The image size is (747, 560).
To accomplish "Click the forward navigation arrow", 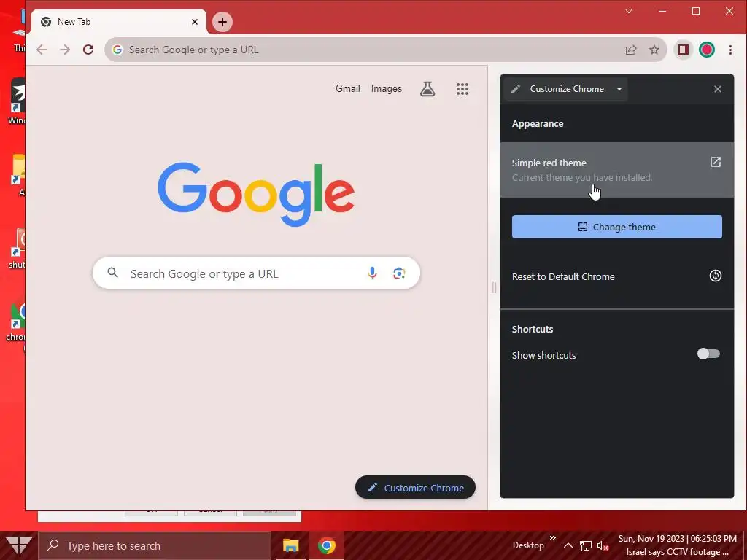I will point(65,50).
